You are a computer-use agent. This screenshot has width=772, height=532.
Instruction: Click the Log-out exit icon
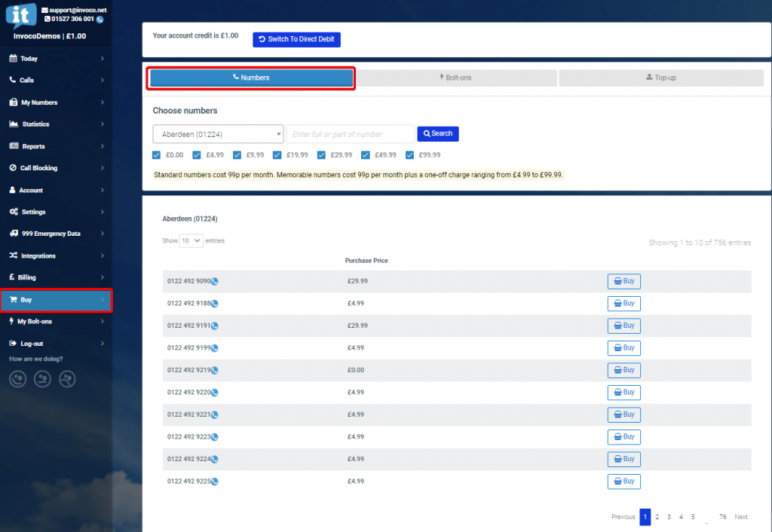[x=13, y=343]
